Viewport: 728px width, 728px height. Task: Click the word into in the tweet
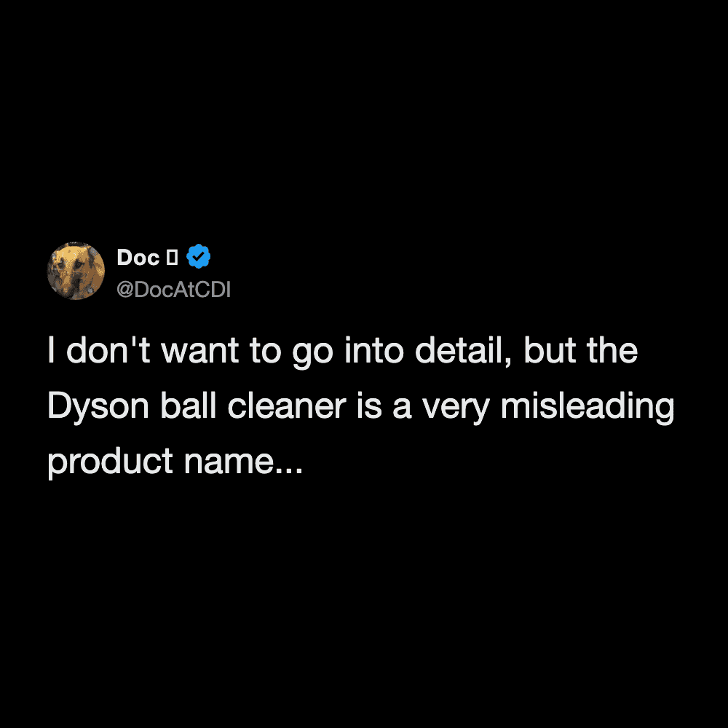pos(374,351)
